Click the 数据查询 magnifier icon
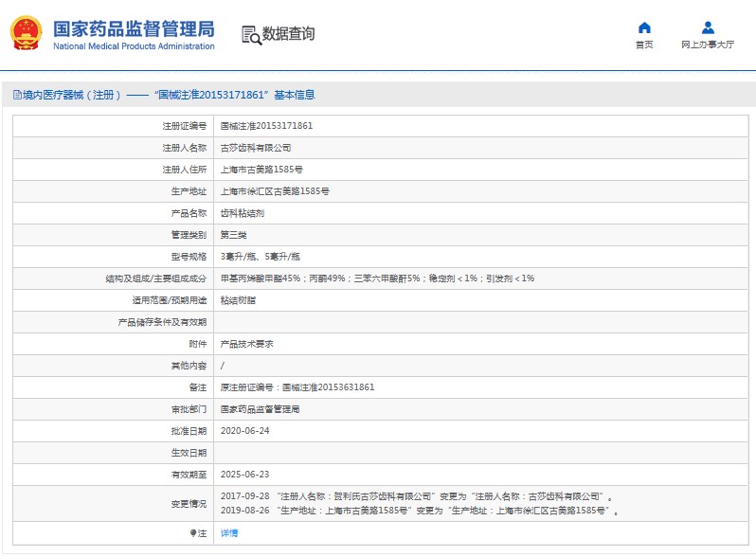756x557 pixels. [251, 35]
